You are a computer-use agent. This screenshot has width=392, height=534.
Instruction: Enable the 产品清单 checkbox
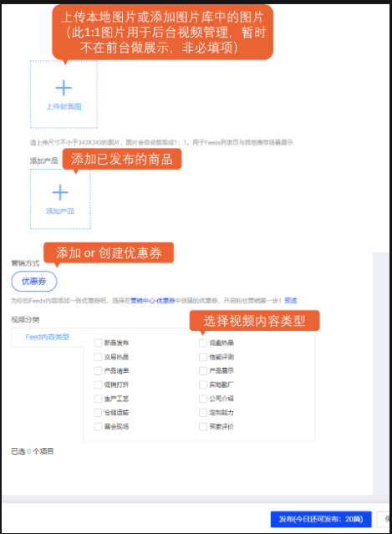pos(98,371)
